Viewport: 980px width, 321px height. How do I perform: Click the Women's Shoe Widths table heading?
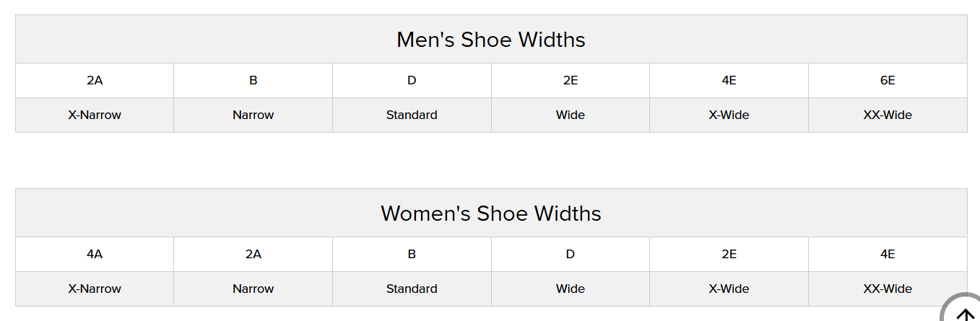click(x=491, y=214)
